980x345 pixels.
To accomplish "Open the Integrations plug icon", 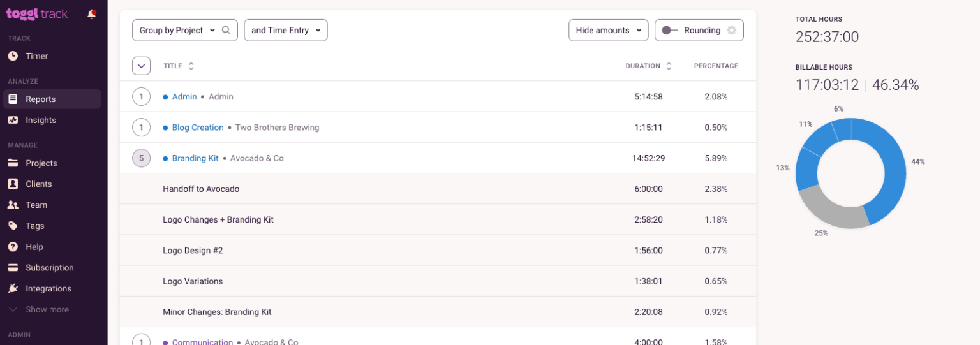I will [x=13, y=288].
